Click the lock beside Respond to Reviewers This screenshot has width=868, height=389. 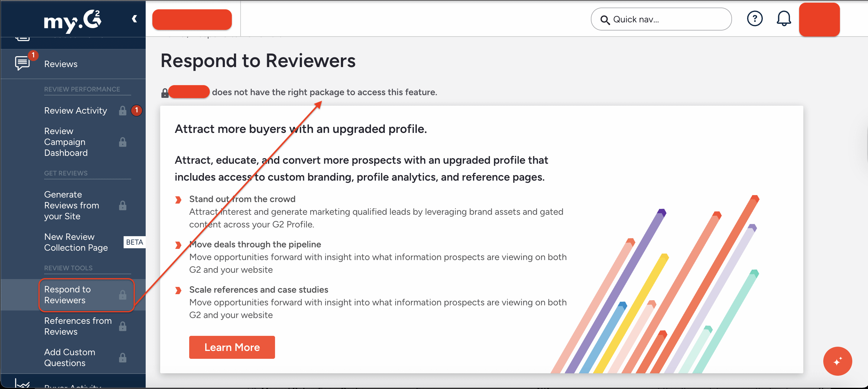pos(123,295)
